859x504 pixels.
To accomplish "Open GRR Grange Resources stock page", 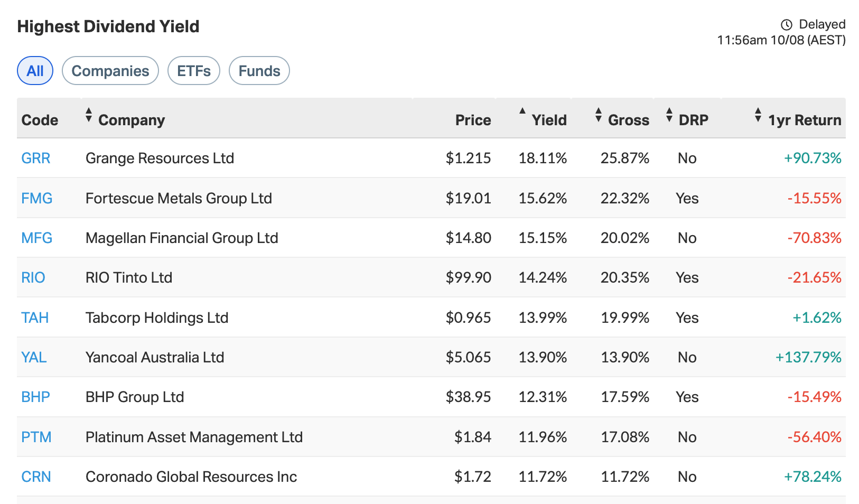I will point(35,158).
